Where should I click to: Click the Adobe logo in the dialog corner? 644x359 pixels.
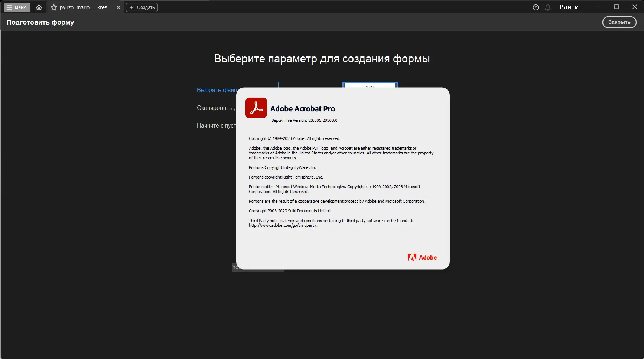coord(422,257)
